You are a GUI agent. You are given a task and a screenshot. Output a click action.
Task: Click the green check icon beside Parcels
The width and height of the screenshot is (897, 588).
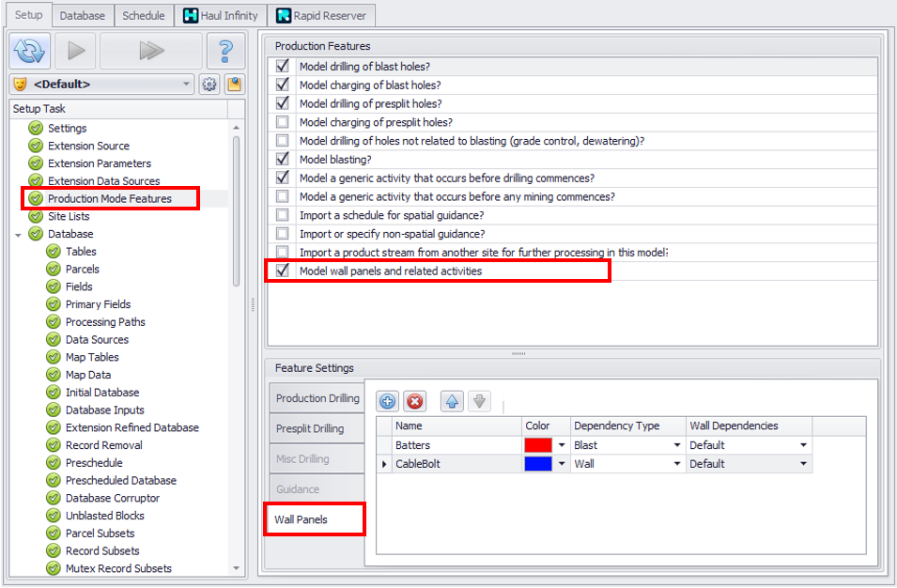click(x=54, y=269)
